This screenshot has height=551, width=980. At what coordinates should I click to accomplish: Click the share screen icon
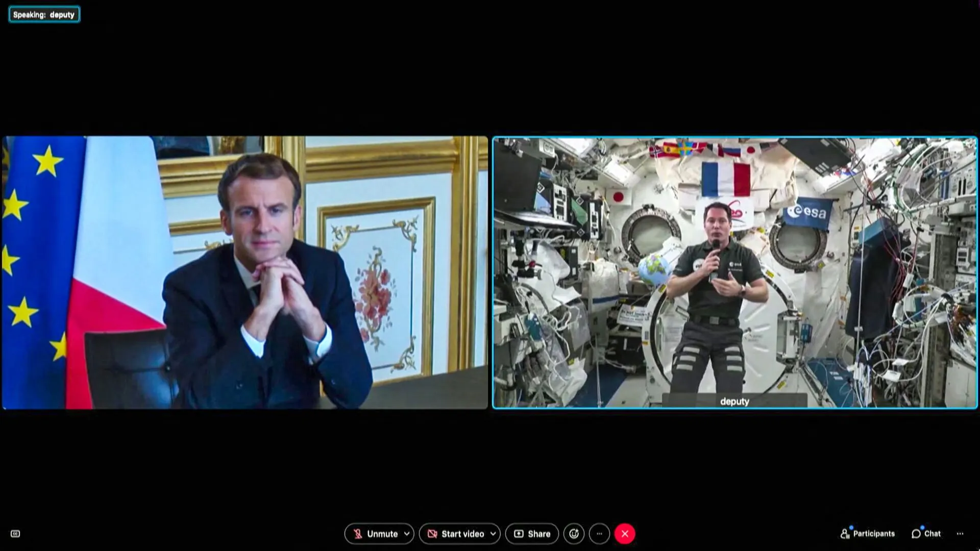tap(519, 534)
